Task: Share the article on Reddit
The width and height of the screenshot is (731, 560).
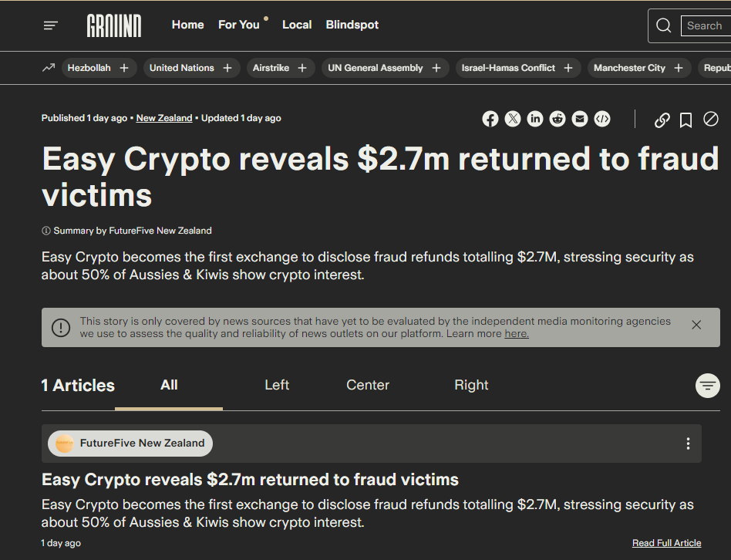Action: (x=558, y=119)
